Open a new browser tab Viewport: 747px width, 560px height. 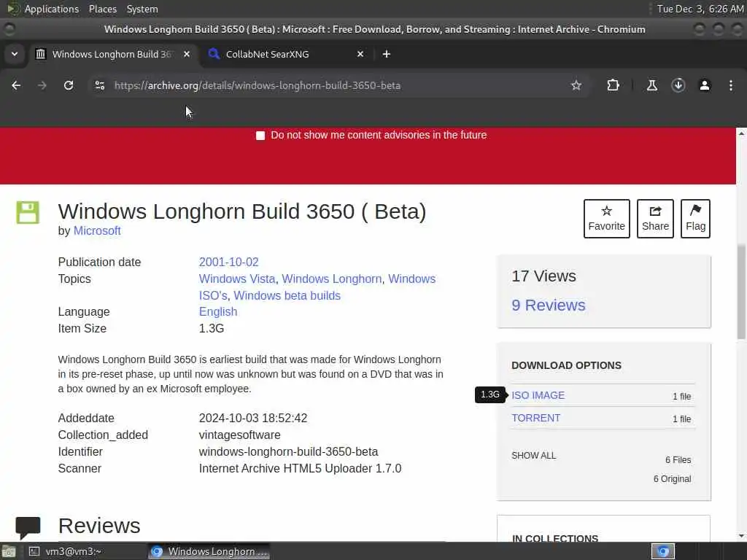[x=387, y=54]
